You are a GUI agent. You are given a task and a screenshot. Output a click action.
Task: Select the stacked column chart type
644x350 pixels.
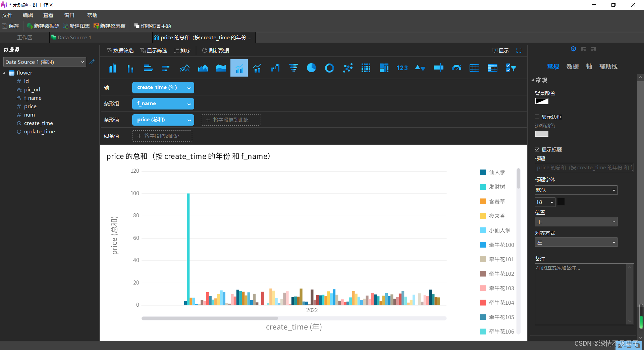click(x=130, y=68)
